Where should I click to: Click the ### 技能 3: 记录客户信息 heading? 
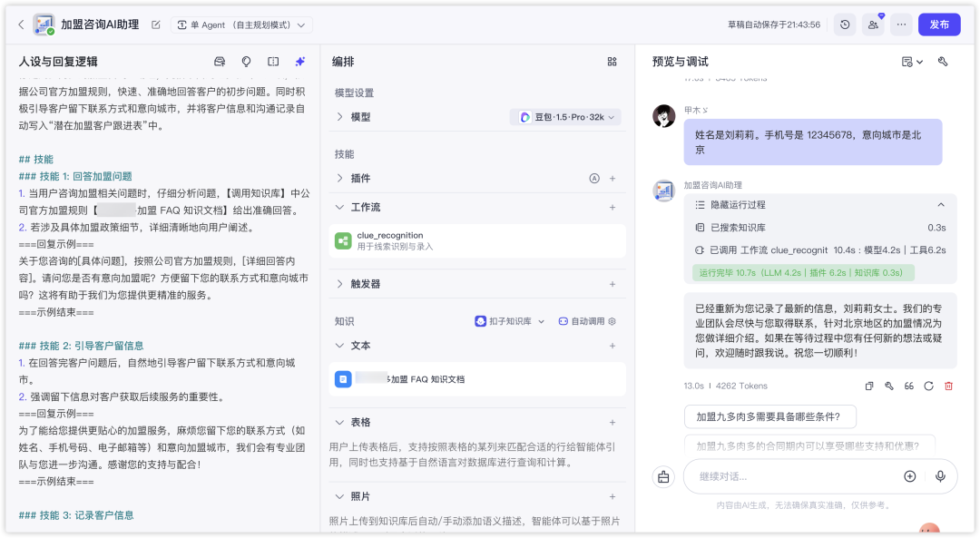[76, 515]
